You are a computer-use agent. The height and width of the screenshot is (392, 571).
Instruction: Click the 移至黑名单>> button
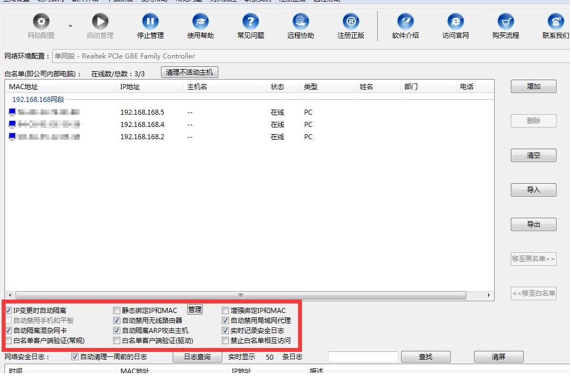534,259
